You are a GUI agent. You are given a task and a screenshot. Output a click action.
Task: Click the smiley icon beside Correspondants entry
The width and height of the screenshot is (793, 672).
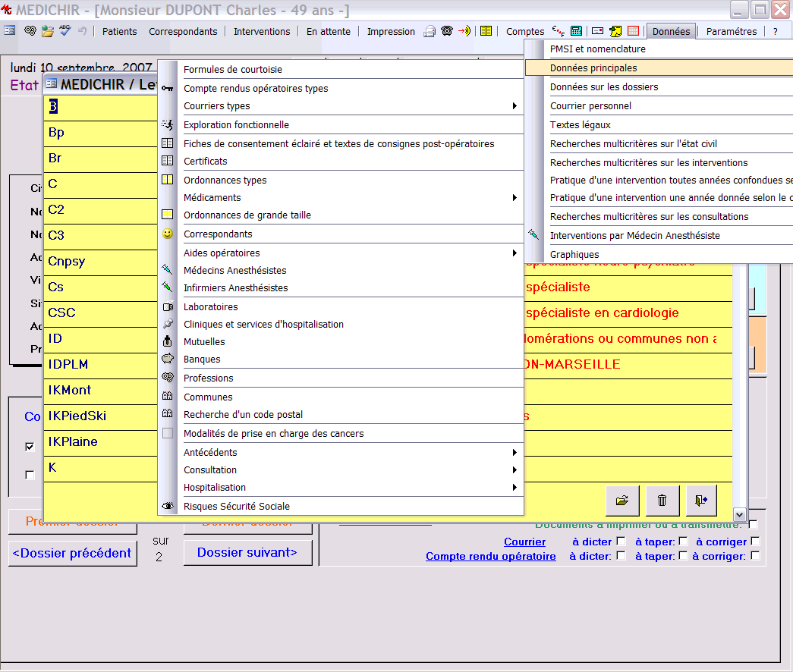pyautogui.click(x=168, y=234)
